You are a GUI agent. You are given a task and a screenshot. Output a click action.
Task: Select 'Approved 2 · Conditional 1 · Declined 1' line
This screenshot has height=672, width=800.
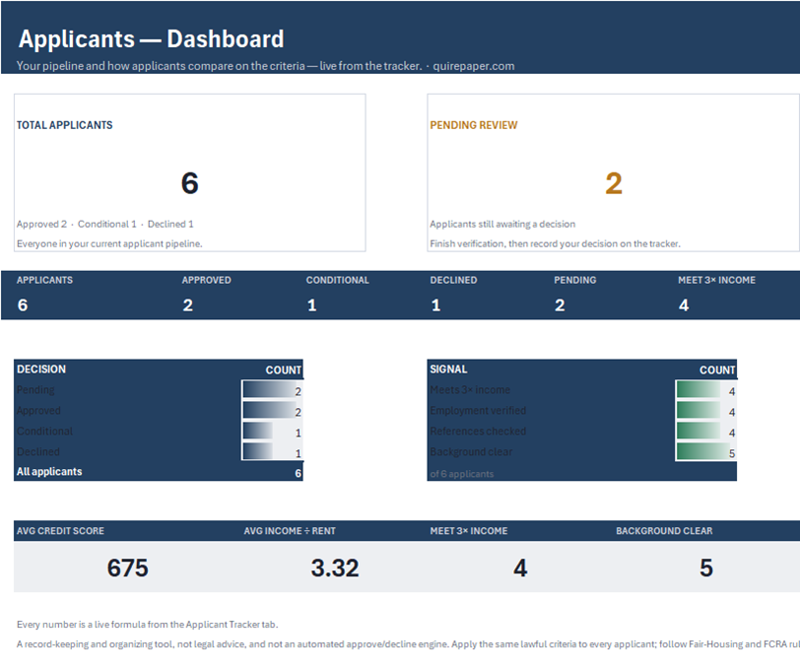pyautogui.click(x=105, y=224)
